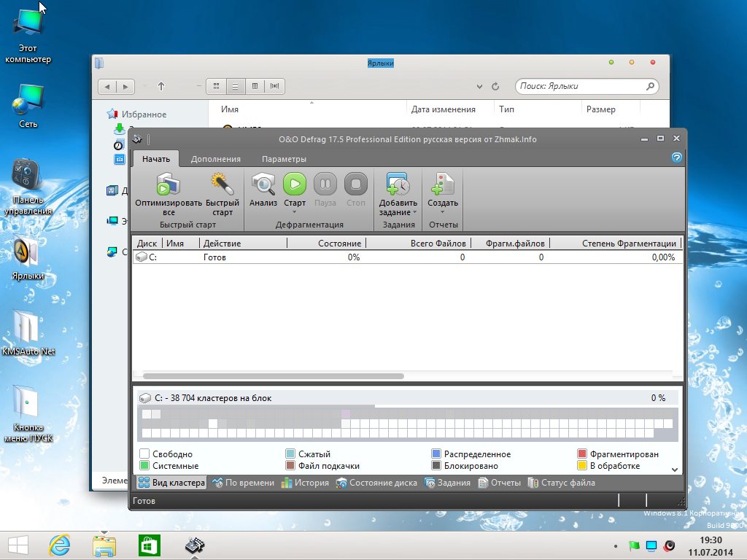The image size is (747, 560).
Task: Click Forward arrow in Ярлыки window
Action: [x=125, y=87]
